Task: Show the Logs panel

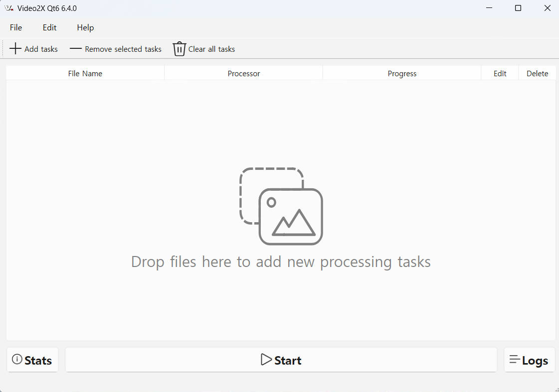Action: coord(530,360)
